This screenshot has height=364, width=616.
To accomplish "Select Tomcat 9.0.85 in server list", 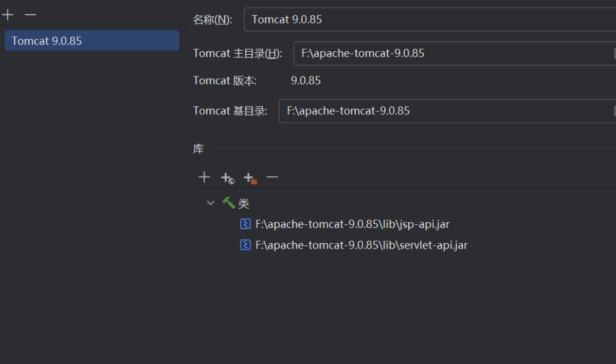I will (91, 41).
